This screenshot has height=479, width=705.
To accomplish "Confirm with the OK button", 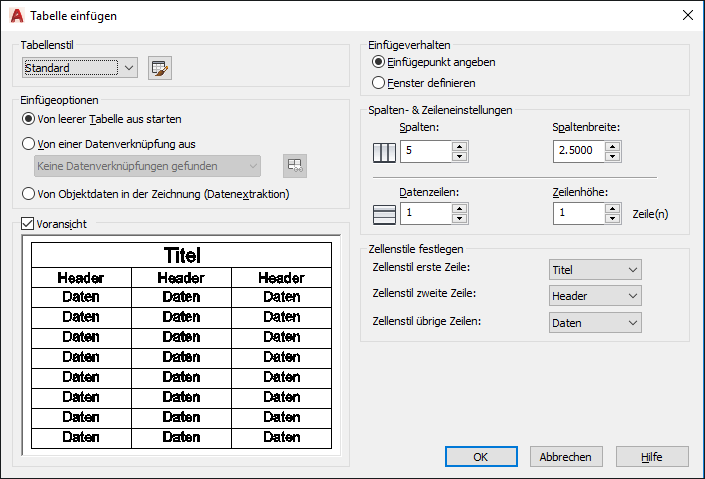I will tap(481, 457).
